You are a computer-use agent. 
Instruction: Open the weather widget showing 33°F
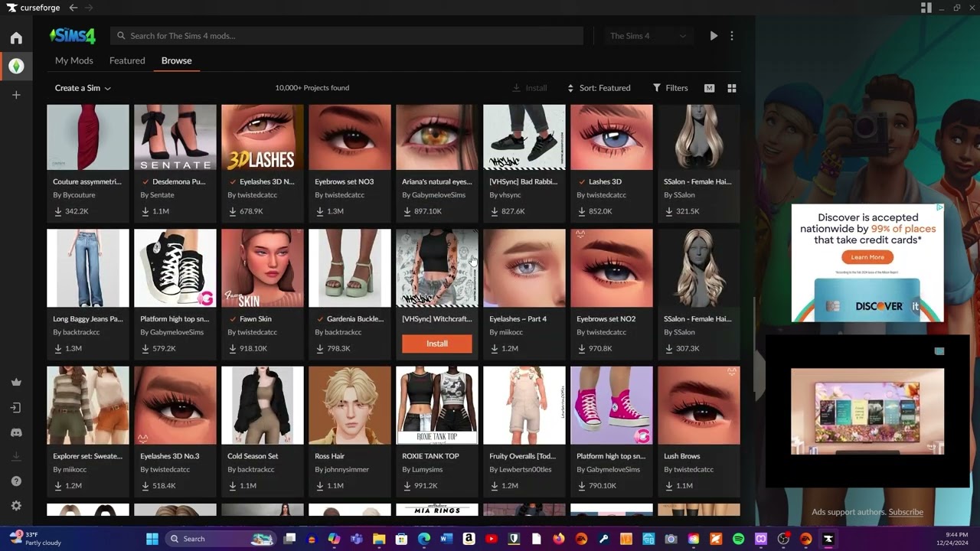click(x=35, y=539)
